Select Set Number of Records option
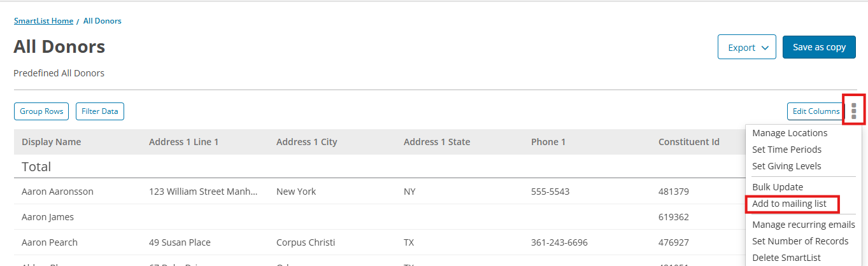This screenshot has height=266, width=868. coord(800,241)
